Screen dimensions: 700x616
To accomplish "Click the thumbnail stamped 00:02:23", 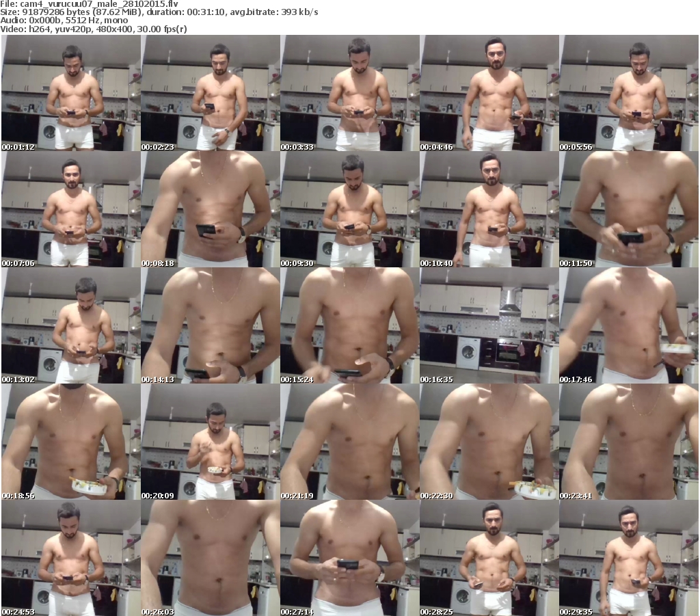I will [211, 93].
